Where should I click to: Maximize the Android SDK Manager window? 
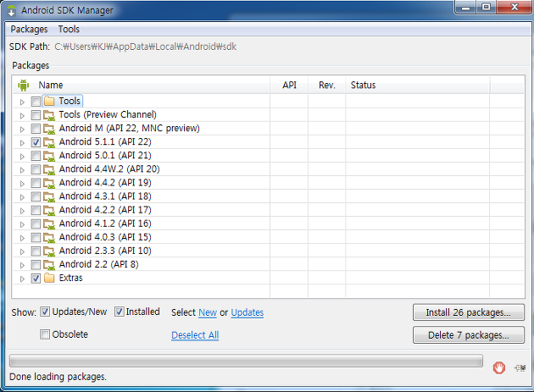tap(486, 7)
